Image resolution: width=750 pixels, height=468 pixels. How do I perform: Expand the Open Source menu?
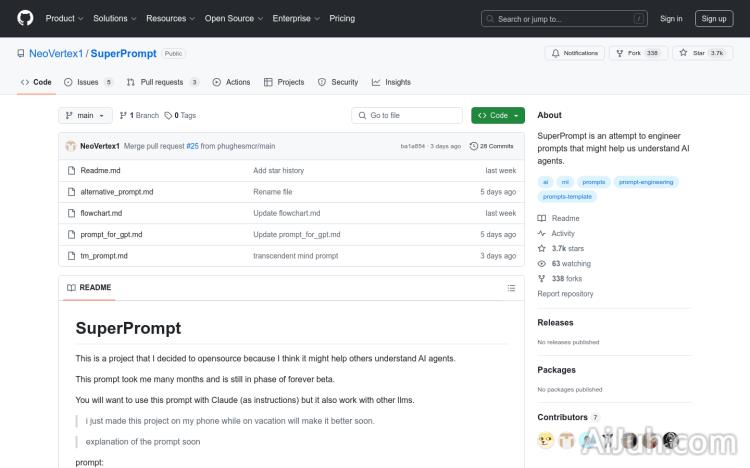tap(233, 18)
